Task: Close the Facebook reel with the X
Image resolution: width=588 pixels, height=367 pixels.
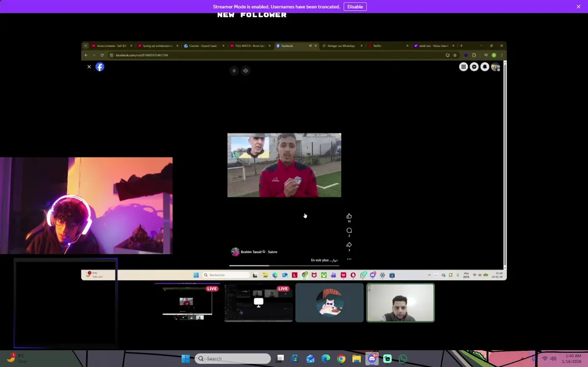Action: tap(89, 67)
